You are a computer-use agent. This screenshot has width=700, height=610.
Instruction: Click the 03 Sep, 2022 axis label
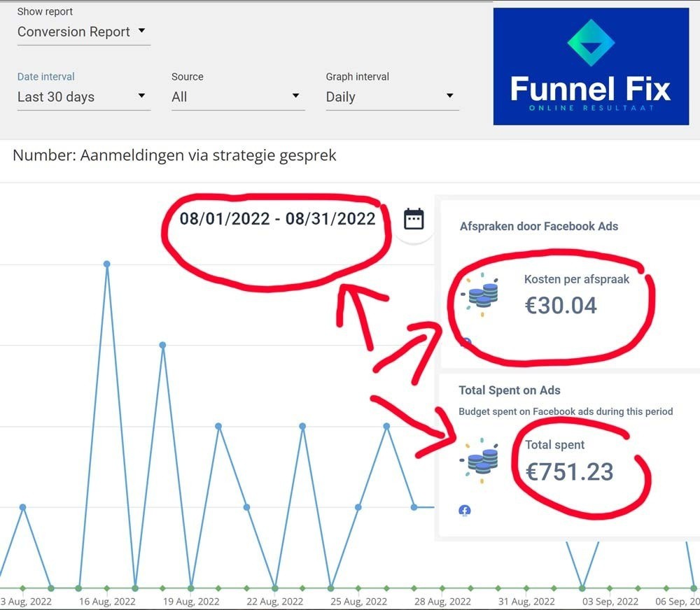[610, 602]
